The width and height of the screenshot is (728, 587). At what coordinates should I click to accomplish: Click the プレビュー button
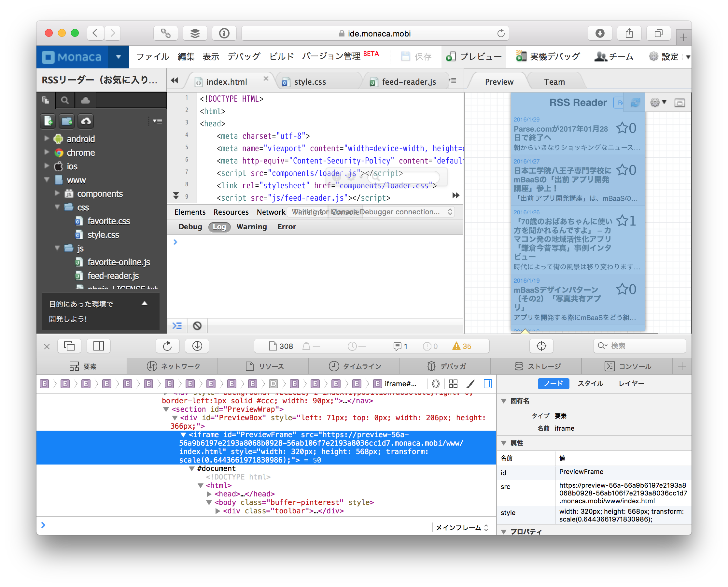(474, 56)
